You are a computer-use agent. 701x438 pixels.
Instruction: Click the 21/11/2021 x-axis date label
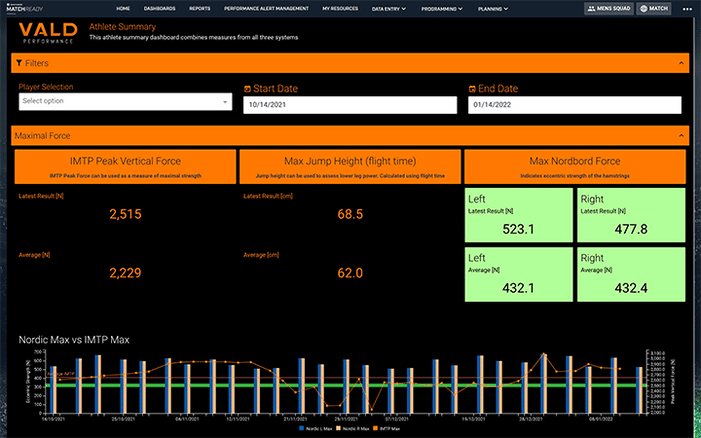296,419
